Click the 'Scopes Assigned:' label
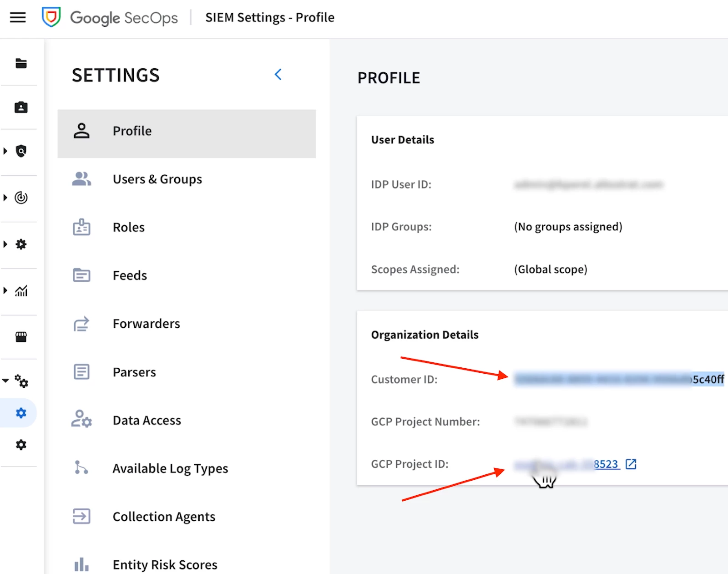The height and width of the screenshot is (574, 728). [x=415, y=269]
